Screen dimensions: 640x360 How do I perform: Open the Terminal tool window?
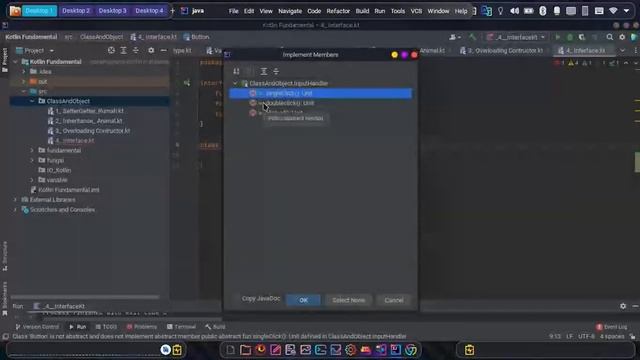click(x=181, y=327)
